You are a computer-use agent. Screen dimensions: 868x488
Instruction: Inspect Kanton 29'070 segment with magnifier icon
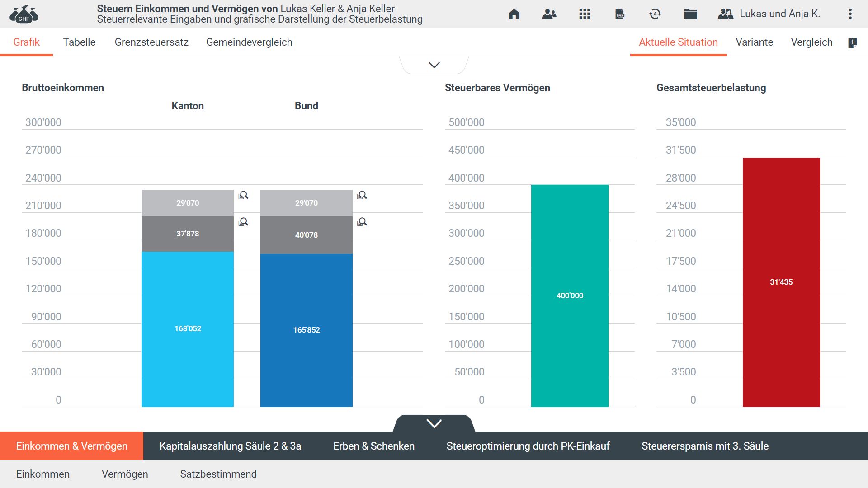point(243,195)
